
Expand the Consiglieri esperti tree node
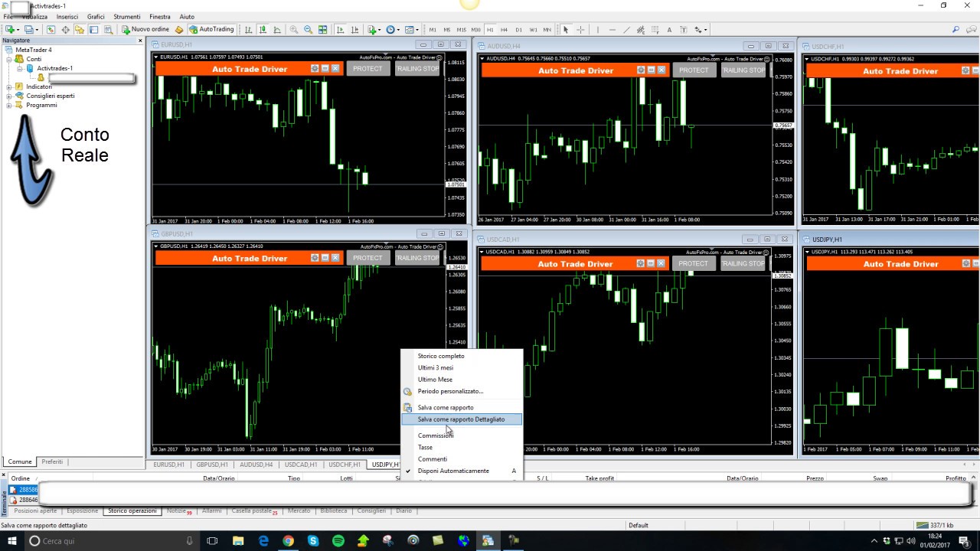[9, 96]
